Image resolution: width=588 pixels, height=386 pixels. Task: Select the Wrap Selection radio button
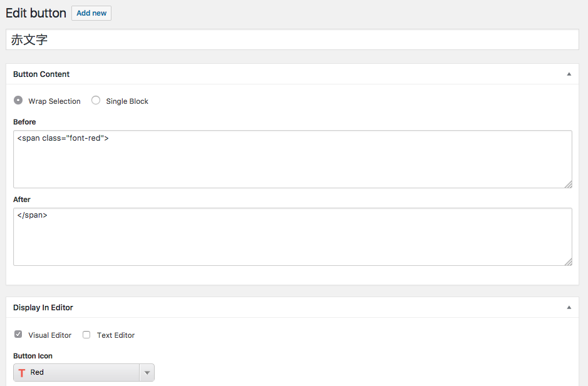(x=18, y=101)
